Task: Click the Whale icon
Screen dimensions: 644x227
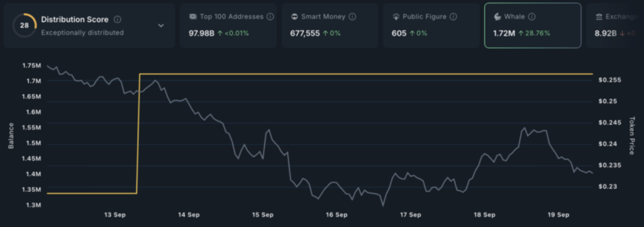Action: click(x=497, y=17)
